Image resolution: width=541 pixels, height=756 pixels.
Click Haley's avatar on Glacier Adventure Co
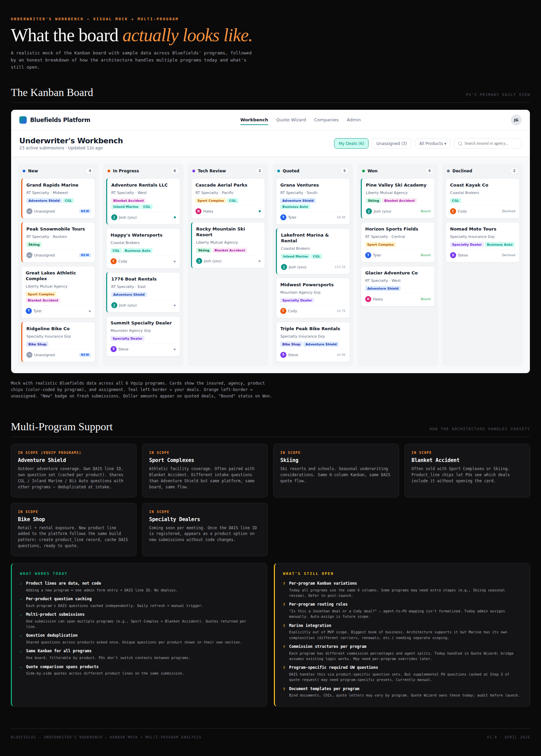[369, 299]
